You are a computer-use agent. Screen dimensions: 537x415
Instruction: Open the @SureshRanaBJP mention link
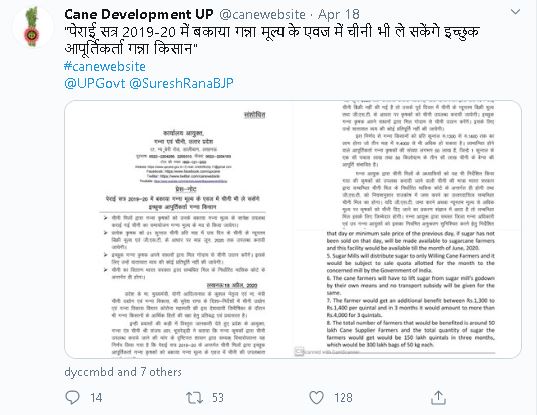pos(182,83)
